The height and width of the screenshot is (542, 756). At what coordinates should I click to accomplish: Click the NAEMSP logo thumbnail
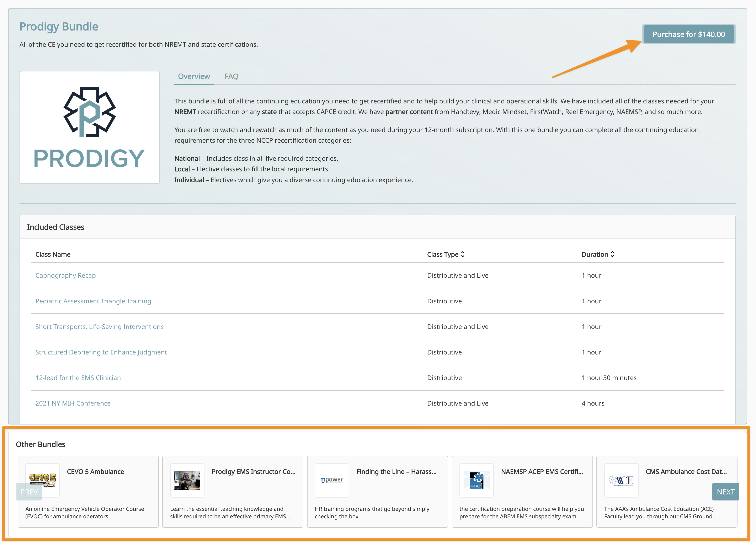pyautogui.click(x=477, y=480)
